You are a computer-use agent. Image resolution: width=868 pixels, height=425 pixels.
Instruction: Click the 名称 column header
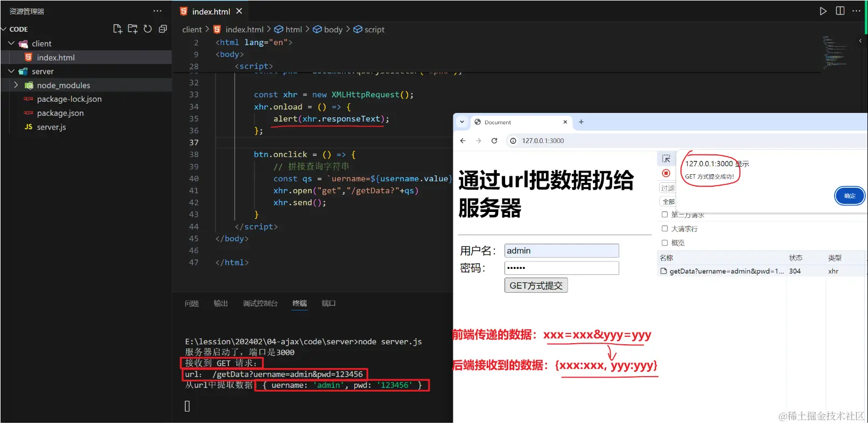(666, 258)
